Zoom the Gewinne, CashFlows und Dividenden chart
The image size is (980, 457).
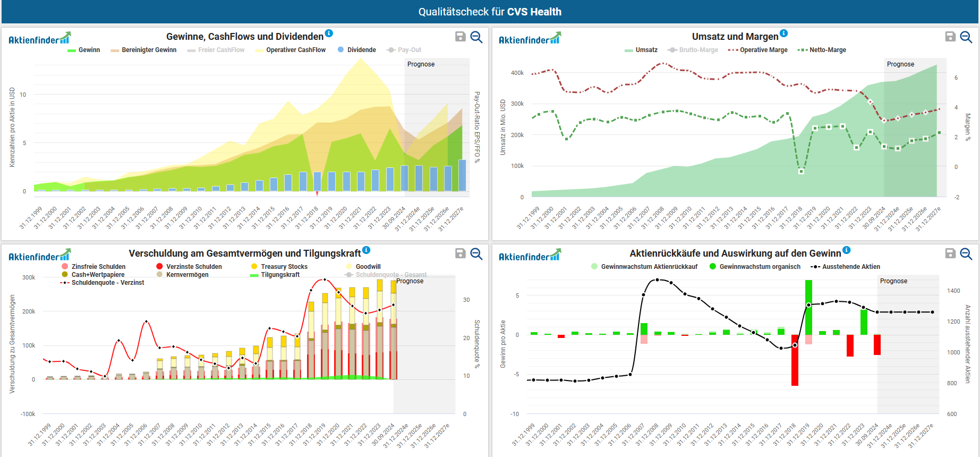[x=476, y=37]
